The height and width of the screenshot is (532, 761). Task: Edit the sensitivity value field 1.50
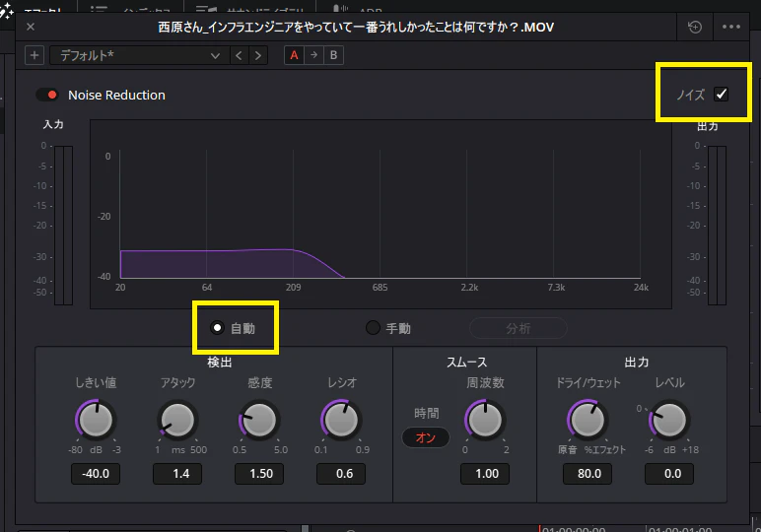click(259, 474)
